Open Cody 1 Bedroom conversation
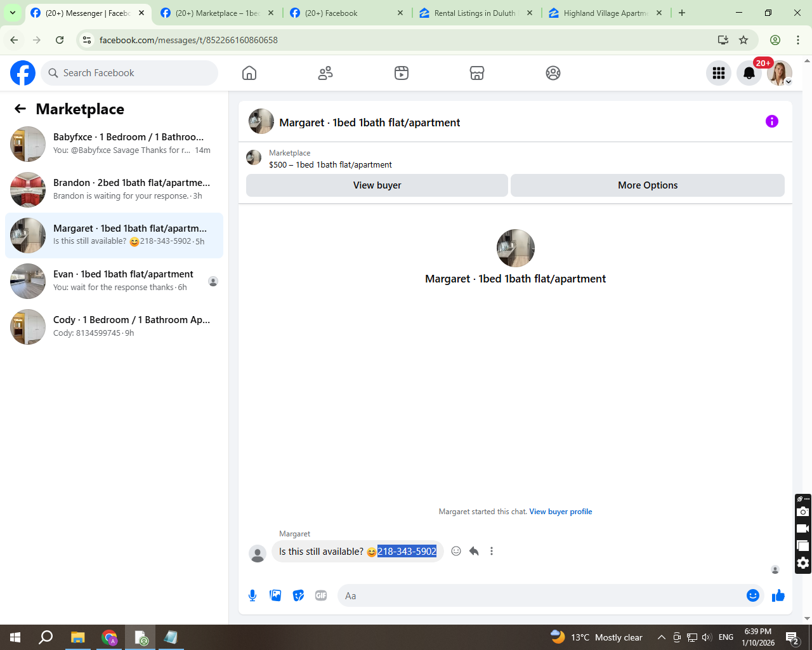 pos(114,327)
